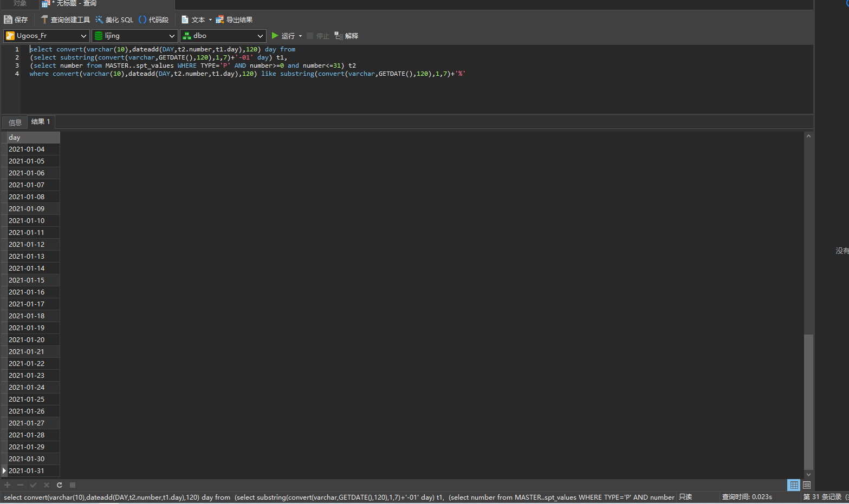Run the query with 运行 button
Screen dimensions: 849x504
[x=283, y=36]
